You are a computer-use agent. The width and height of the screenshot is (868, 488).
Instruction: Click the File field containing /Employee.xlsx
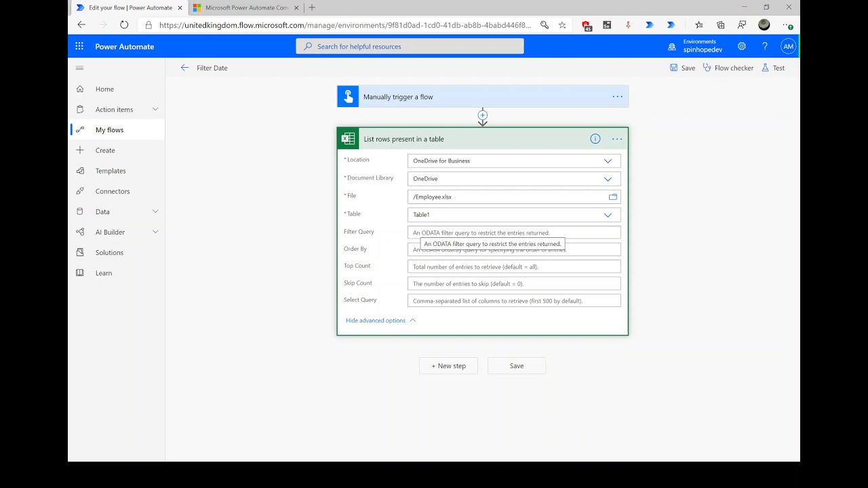click(514, 197)
